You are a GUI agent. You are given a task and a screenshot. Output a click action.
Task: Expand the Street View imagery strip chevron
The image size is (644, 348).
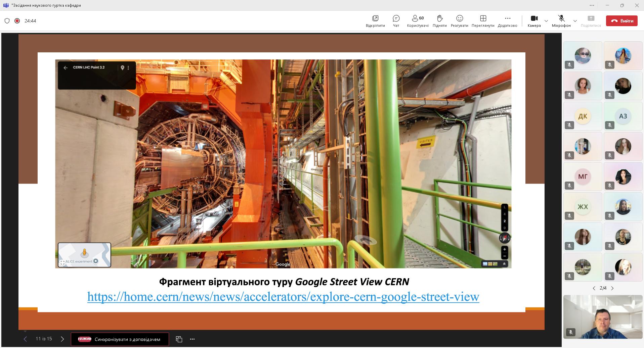click(504, 264)
